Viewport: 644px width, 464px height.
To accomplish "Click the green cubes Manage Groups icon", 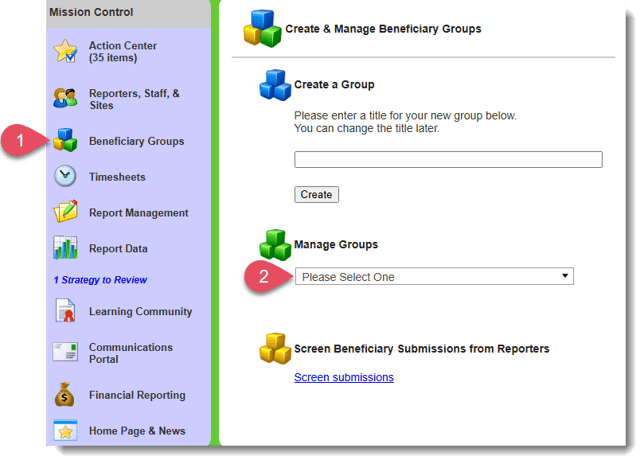I will coord(274,245).
